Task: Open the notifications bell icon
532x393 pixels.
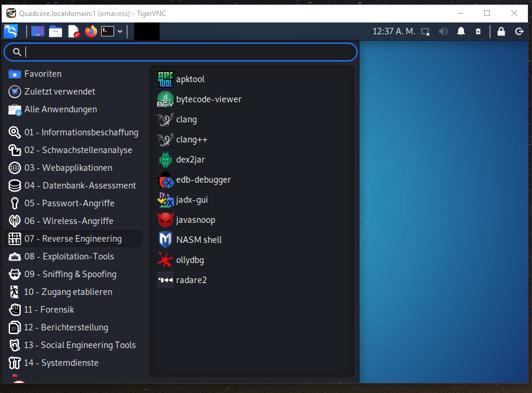Action: pyautogui.click(x=460, y=31)
